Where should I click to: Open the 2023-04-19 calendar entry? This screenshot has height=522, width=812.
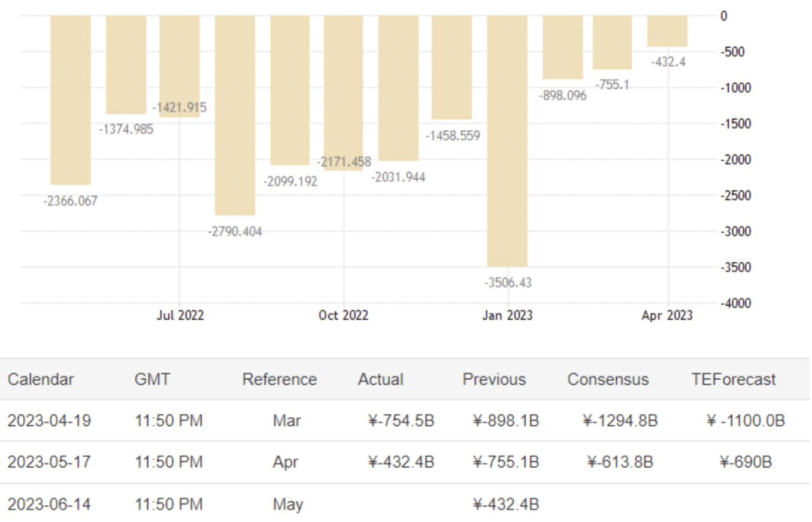(49, 421)
